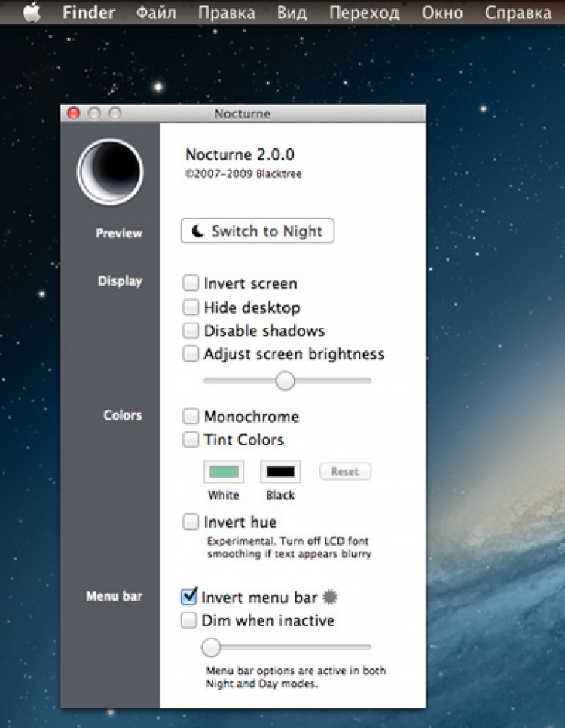Click the gear icon beside Invert menu bar
565x728 pixels.
tap(330, 598)
